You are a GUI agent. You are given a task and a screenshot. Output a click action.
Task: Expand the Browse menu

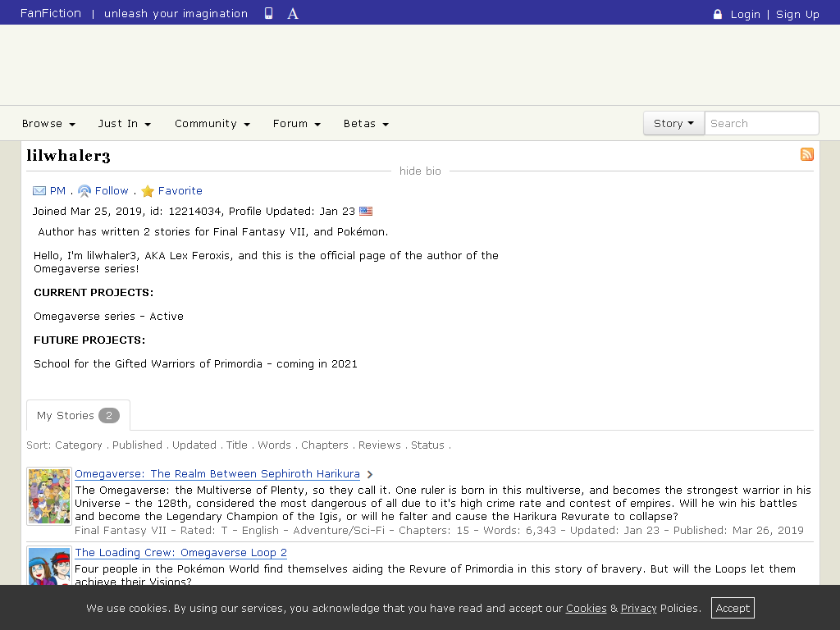coord(48,124)
